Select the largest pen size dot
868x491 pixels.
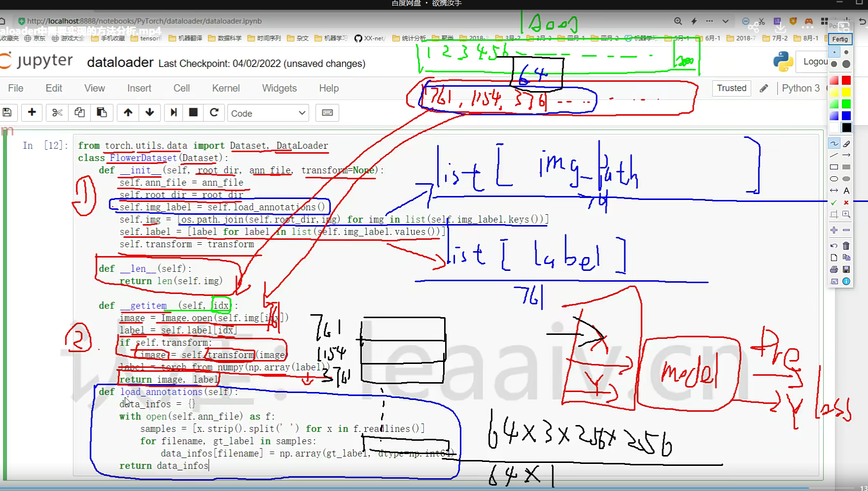pyautogui.click(x=846, y=64)
